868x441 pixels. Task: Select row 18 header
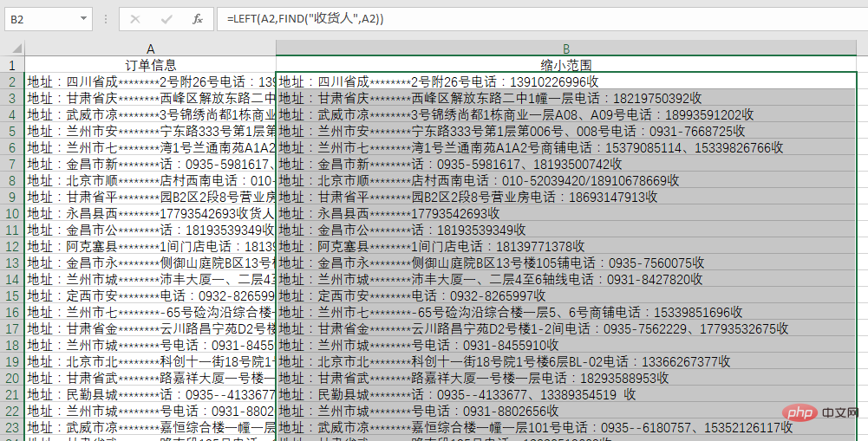(x=12, y=345)
